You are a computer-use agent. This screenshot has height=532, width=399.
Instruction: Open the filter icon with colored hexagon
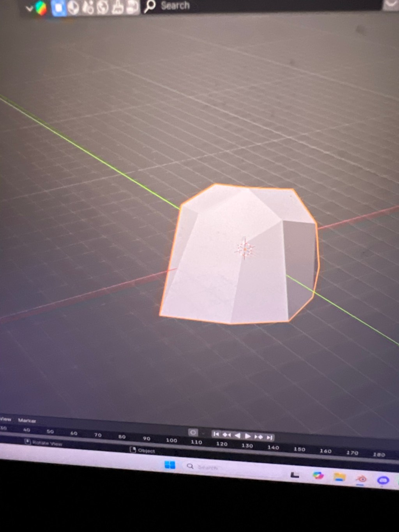pos(41,8)
